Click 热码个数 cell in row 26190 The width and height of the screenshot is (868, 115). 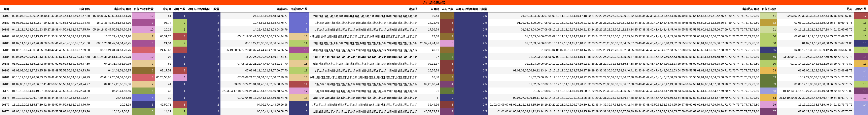pyautogui.click(x=861, y=16)
